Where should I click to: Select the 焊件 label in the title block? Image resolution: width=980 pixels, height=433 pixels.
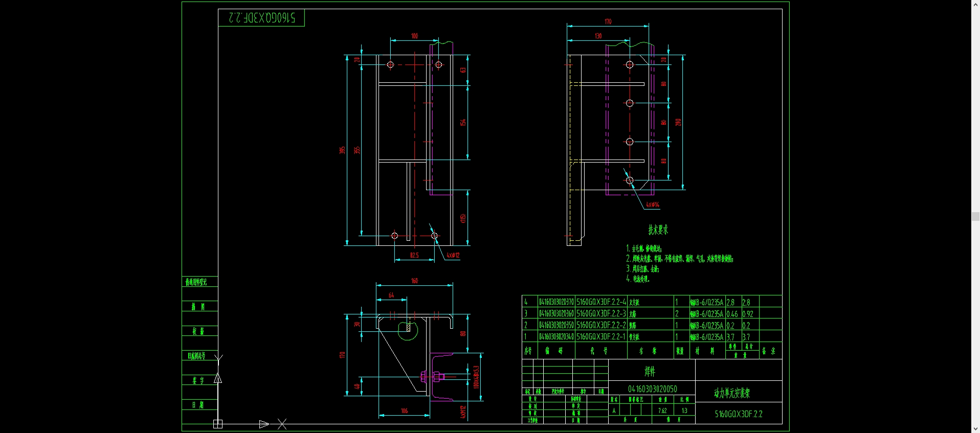coord(650,371)
